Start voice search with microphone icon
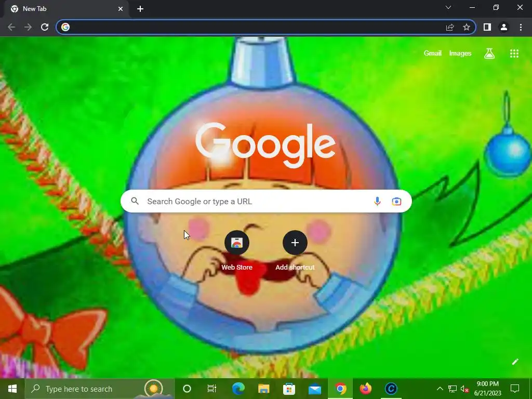Viewport: 532px width, 399px height. [x=377, y=202]
